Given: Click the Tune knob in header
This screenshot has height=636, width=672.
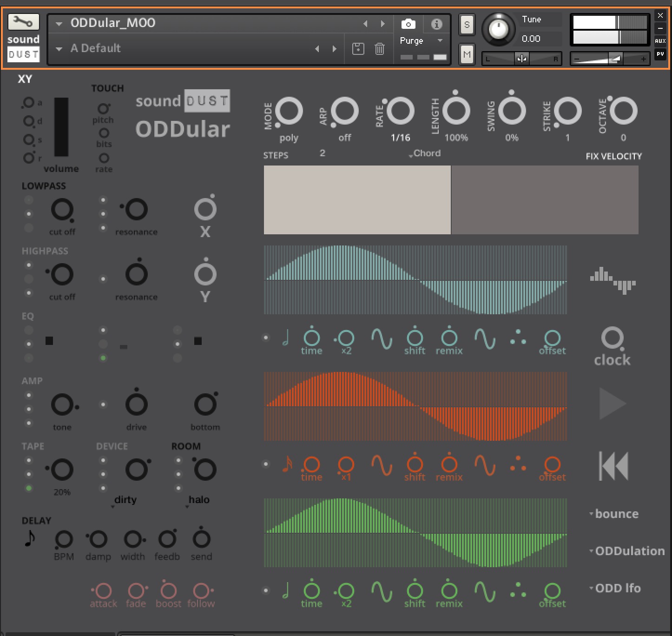Looking at the screenshot, I should [x=498, y=29].
